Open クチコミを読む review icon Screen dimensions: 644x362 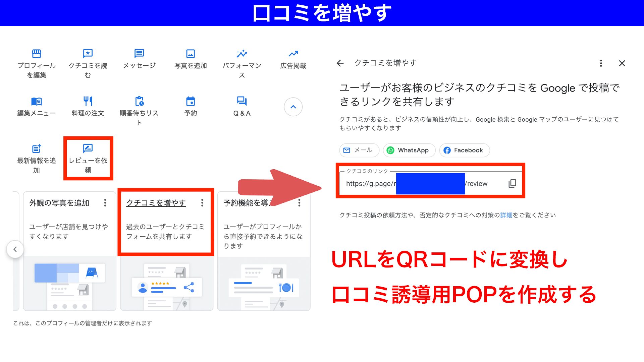tap(88, 54)
